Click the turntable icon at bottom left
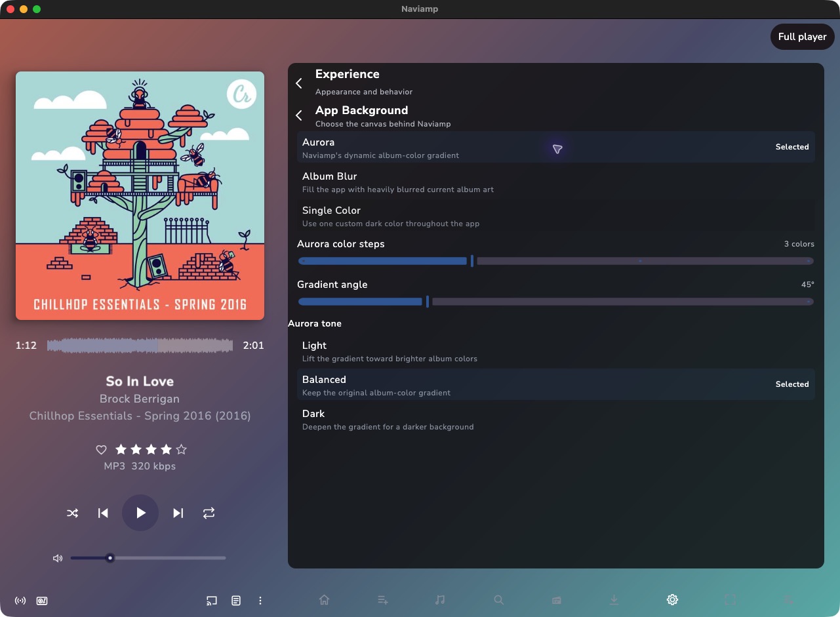 (x=42, y=601)
